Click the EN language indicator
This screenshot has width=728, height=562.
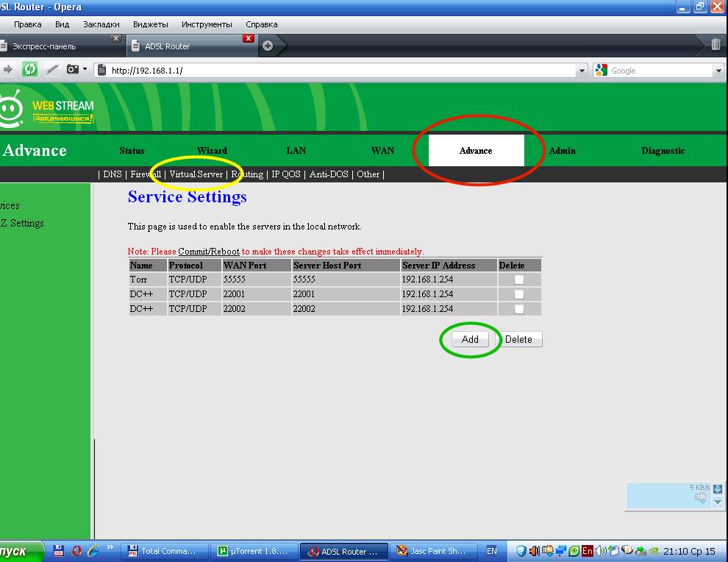[x=492, y=551]
